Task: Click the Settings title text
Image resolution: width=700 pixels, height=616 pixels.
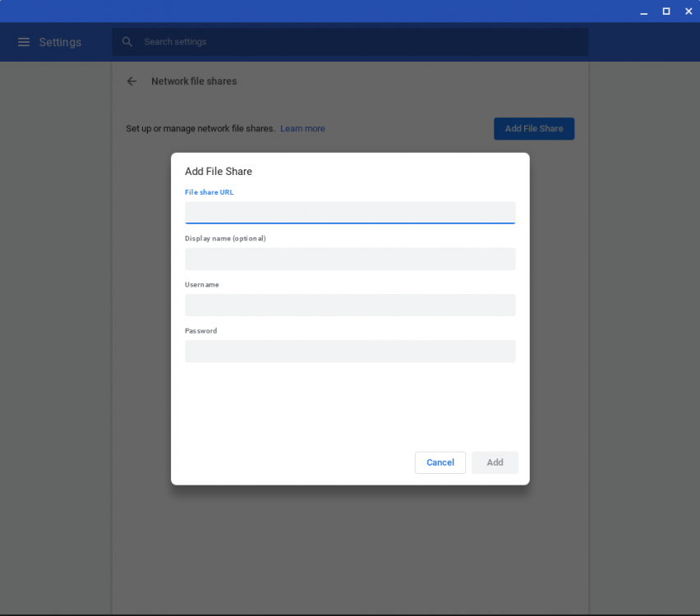Action: tap(60, 42)
